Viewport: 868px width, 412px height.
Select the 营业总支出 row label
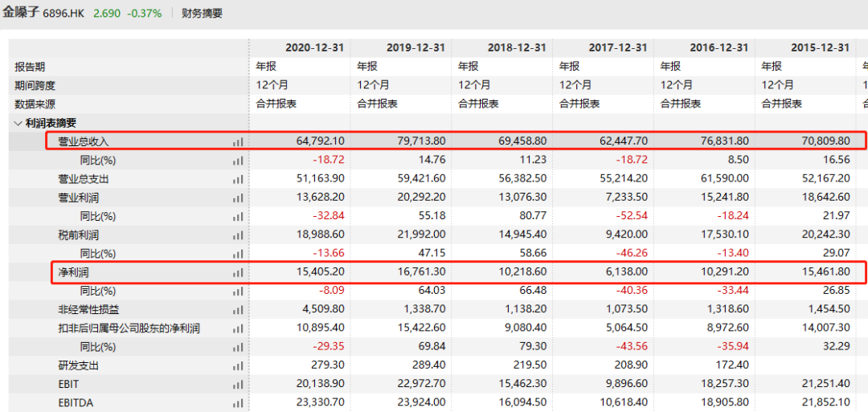pos(84,179)
